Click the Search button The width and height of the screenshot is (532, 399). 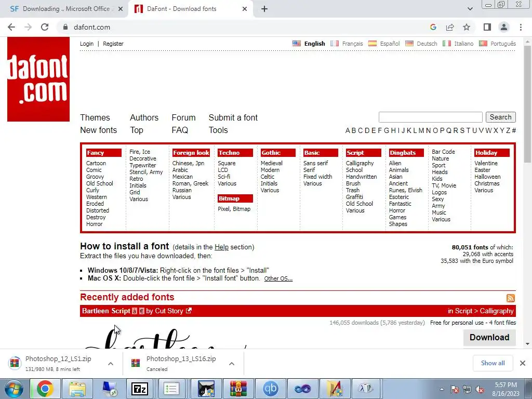[x=500, y=117]
